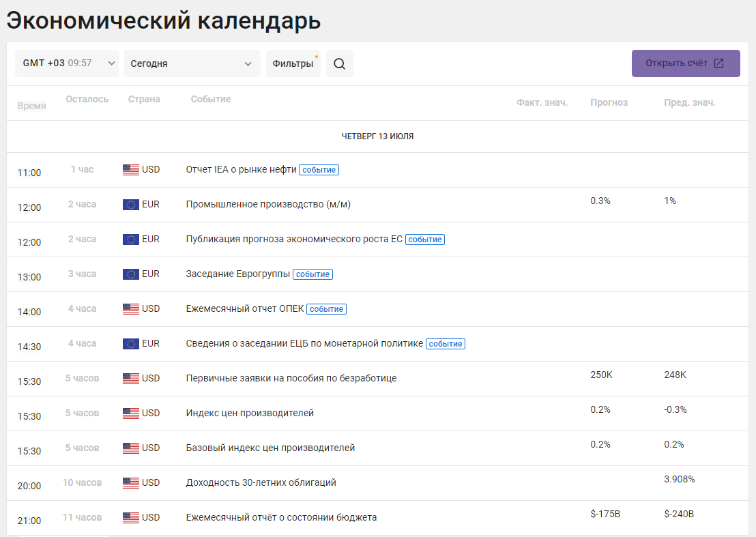Click the Открыть счёт button
The width and height of the screenshot is (756, 537).
(686, 63)
